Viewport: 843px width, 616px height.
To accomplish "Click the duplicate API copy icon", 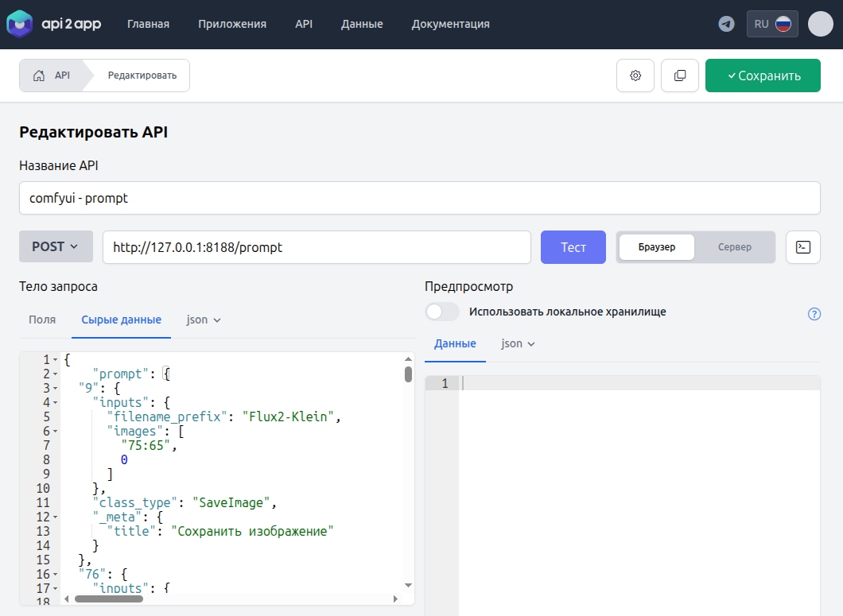I will point(680,76).
